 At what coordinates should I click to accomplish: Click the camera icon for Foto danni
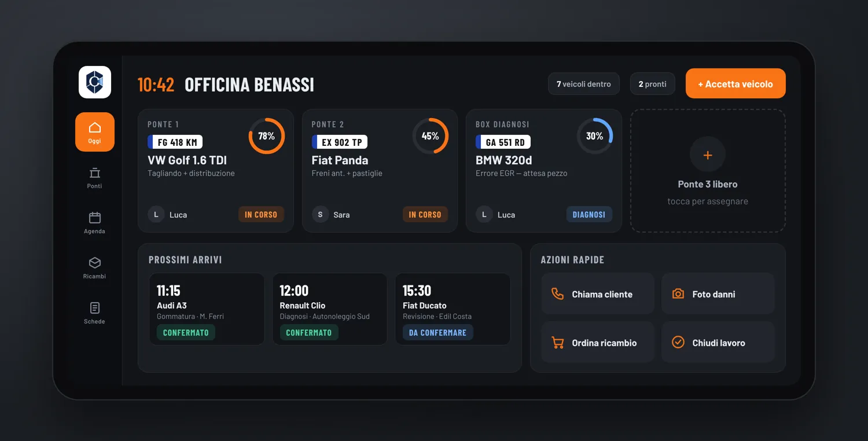[678, 294]
